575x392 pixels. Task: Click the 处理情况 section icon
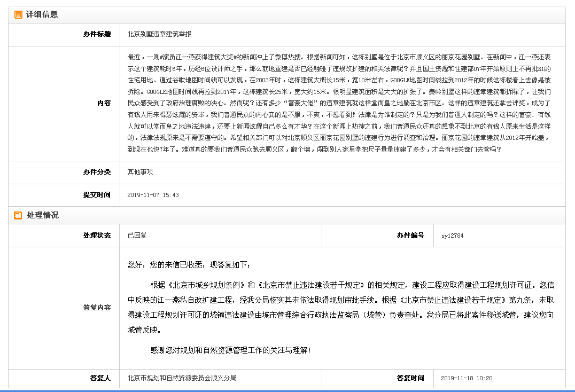coord(18,215)
